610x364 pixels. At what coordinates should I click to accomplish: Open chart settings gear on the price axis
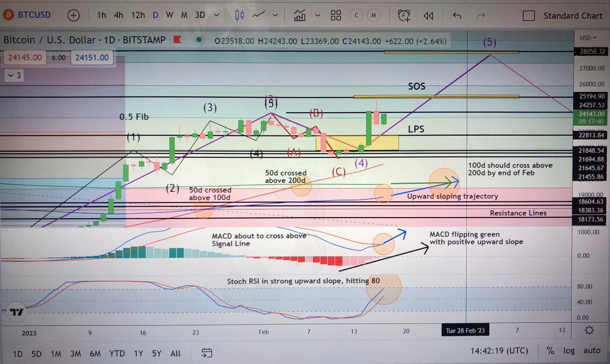(588, 330)
